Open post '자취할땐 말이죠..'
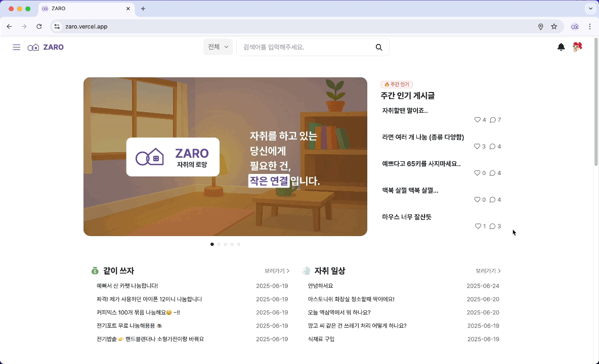The width and height of the screenshot is (599, 364). (405, 111)
